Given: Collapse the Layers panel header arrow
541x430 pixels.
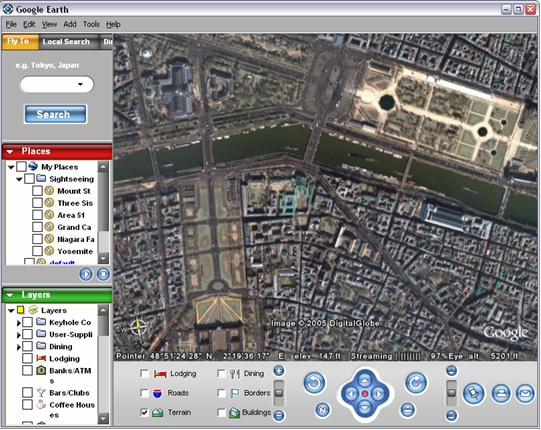Looking at the screenshot, I should 10,295.
